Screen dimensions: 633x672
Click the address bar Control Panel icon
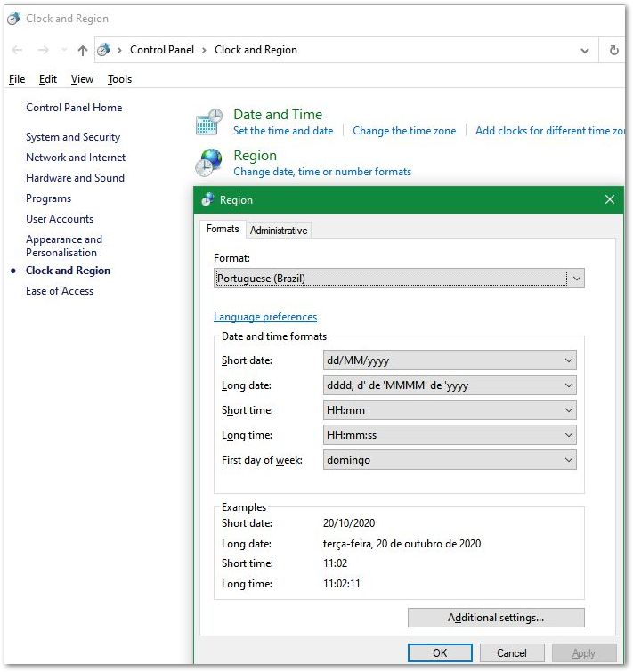point(103,50)
